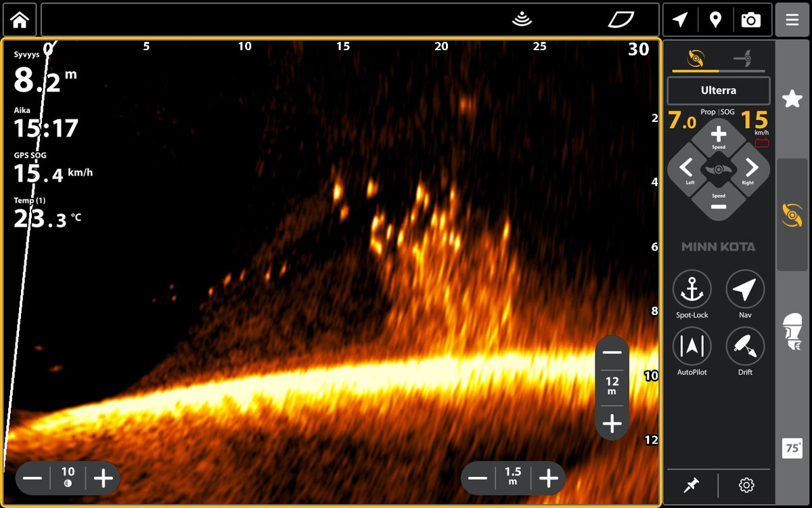Open trolling motor settings gear
This screenshot has height=508, width=812.
click(x=746, y=485)
